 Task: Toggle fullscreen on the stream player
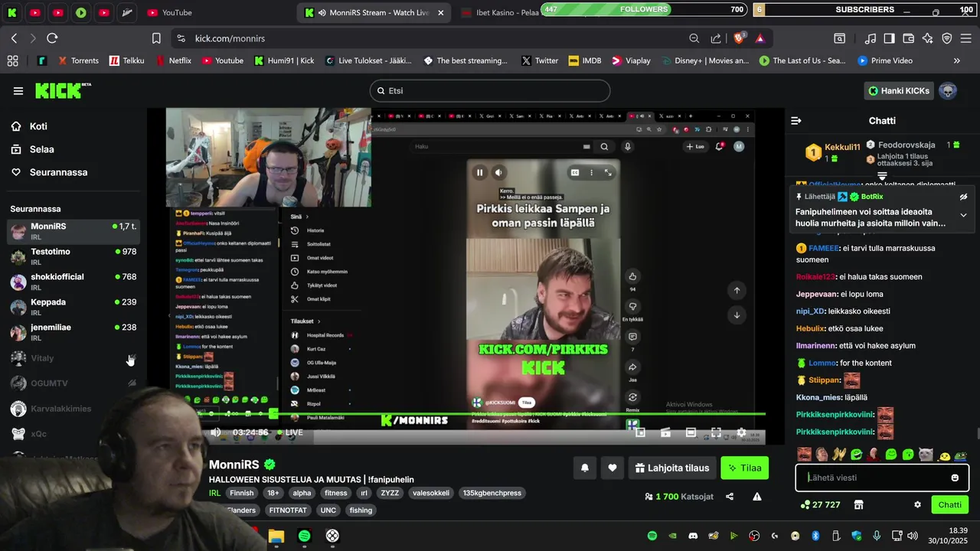click(x=716, y=432)
